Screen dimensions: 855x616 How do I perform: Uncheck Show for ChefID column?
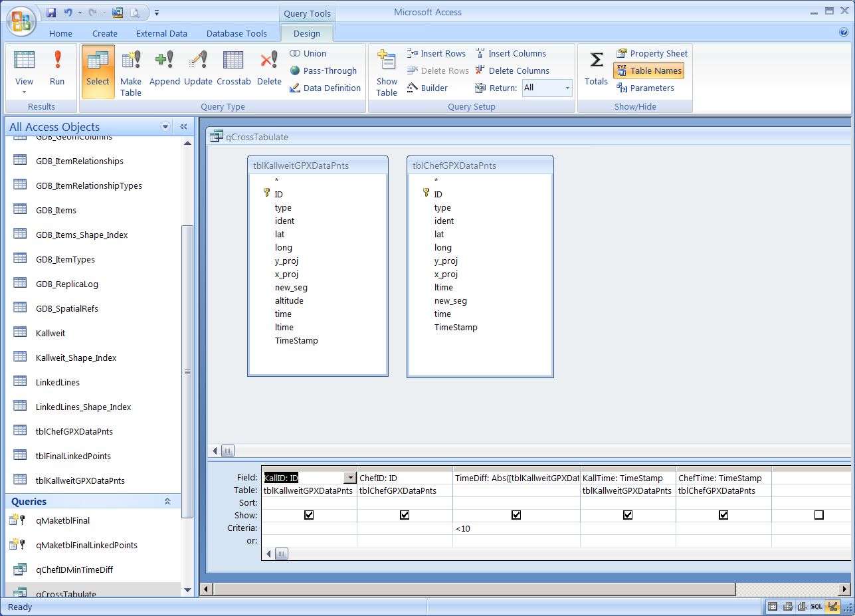click(405, 515)
